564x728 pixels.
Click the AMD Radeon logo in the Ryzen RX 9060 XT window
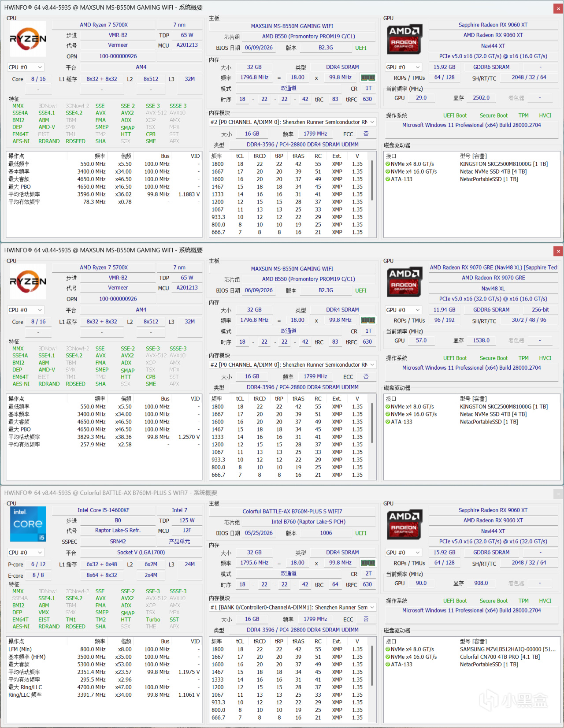(404, 39)
